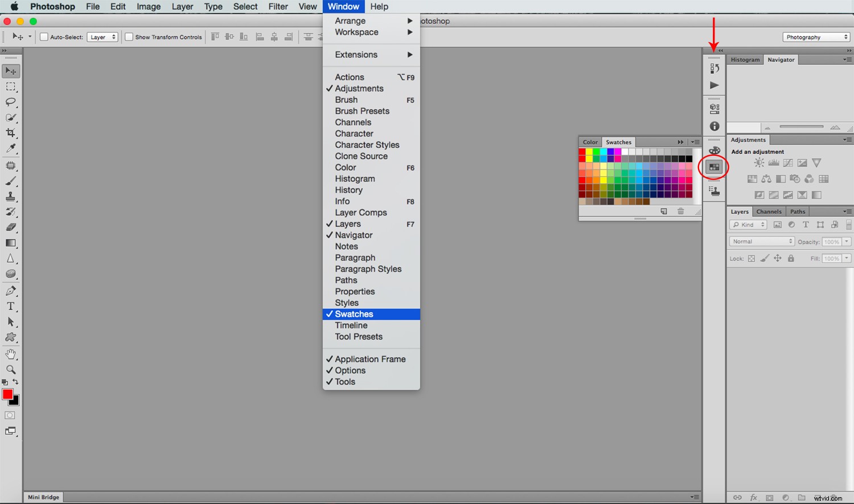Enable Show Transform Controls
Screen dimensions: 854x504
(x=129, y=36)
